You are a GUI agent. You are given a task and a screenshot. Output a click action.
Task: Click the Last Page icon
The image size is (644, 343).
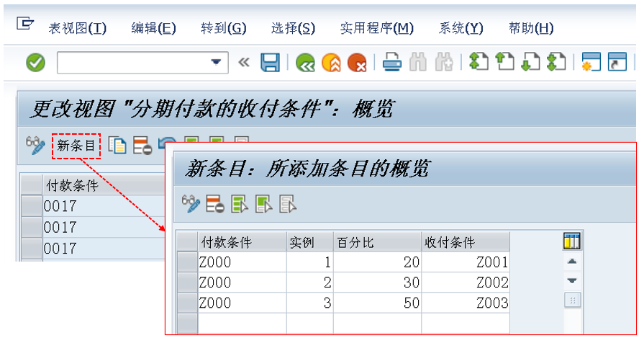[556, 62]
